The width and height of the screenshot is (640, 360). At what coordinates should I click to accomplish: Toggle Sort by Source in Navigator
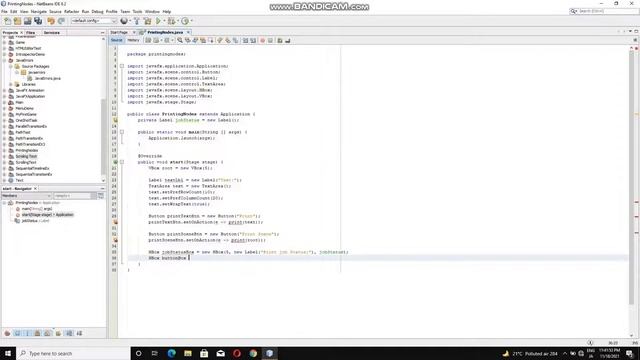(80, 333)
